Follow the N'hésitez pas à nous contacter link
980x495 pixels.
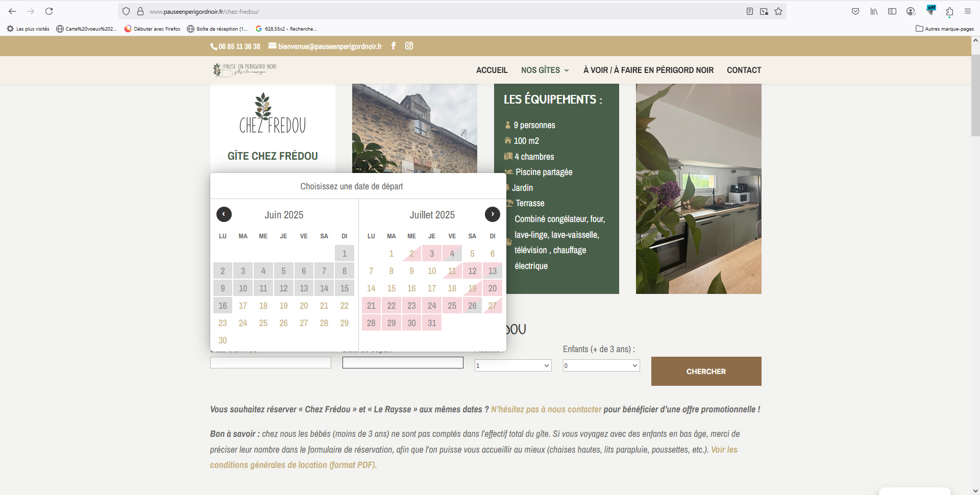pyautogui.click(x=546, y=409)
